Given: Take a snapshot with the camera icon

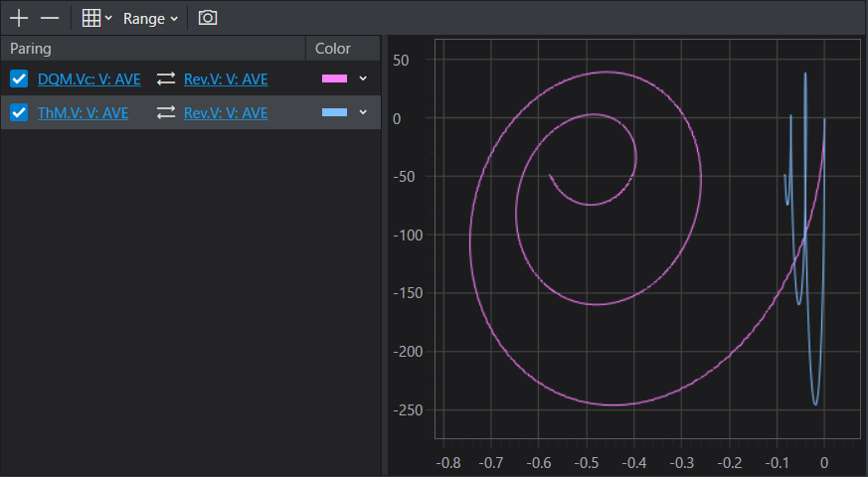Looking at the screenshot, I should tap(208, 18).
